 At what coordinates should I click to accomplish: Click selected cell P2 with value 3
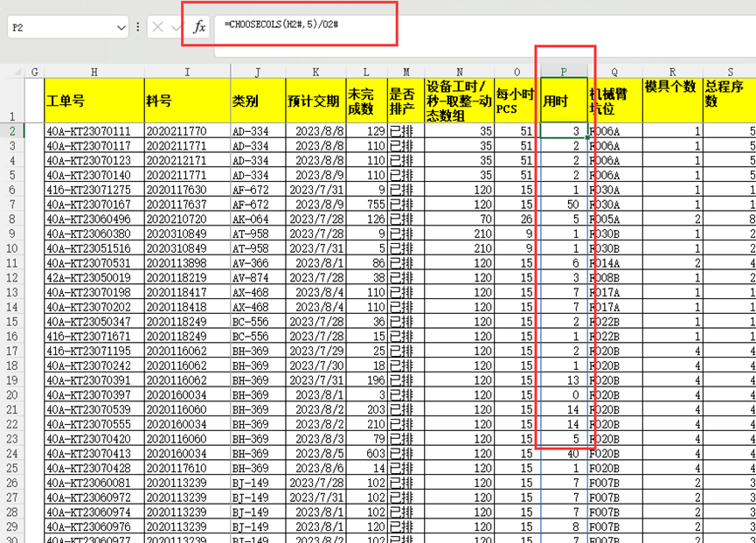tap(564, 131)
